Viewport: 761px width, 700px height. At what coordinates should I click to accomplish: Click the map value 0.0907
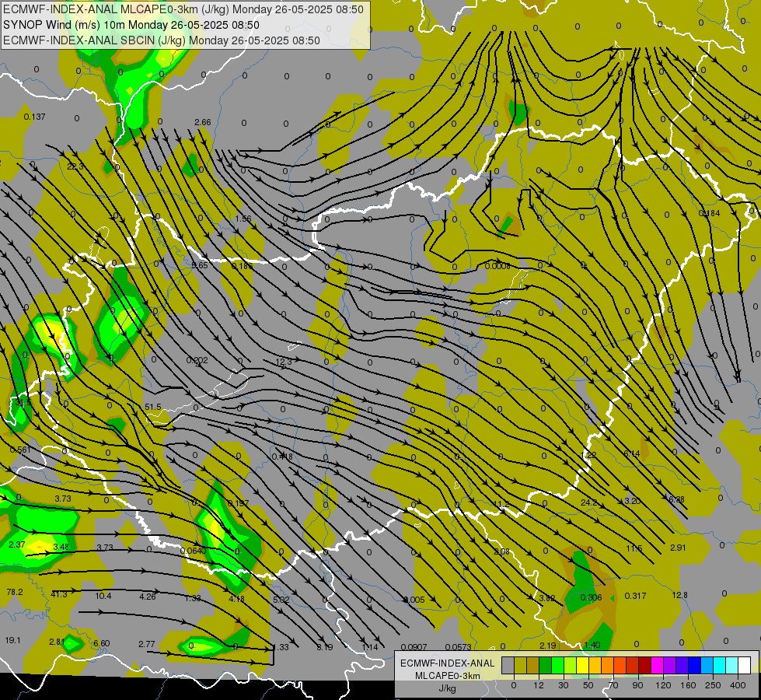pyautogui.click(x=414, y=646)
